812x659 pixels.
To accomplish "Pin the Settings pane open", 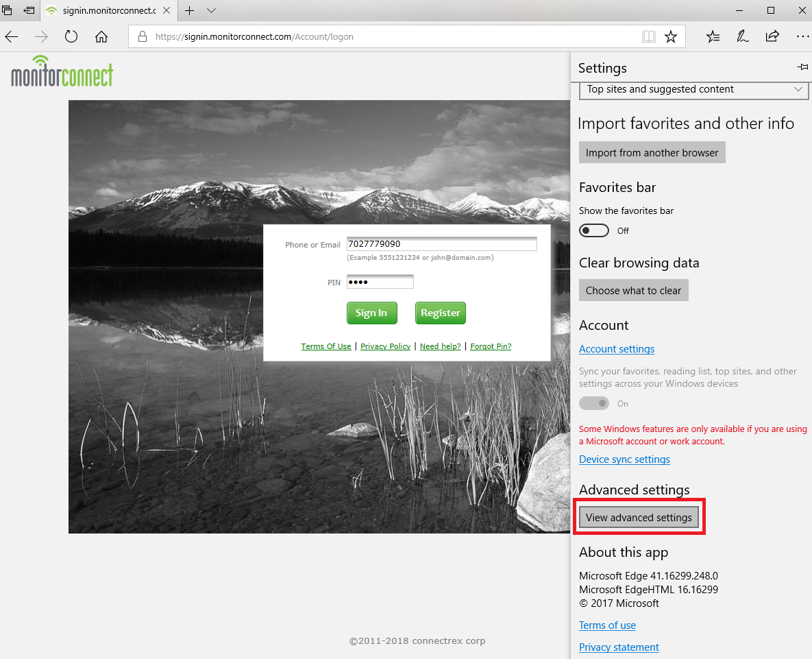I will 802,67.
